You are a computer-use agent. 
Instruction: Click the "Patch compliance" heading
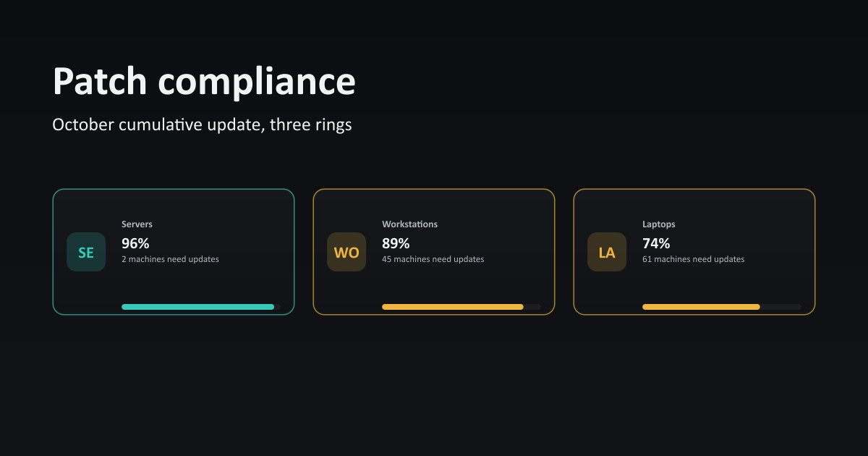204,82
